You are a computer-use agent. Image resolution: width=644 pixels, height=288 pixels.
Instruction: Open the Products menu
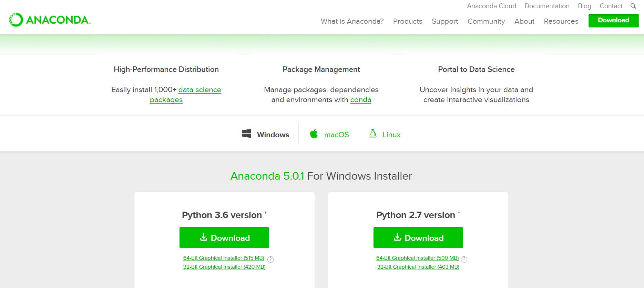click(x=408, y=21)
